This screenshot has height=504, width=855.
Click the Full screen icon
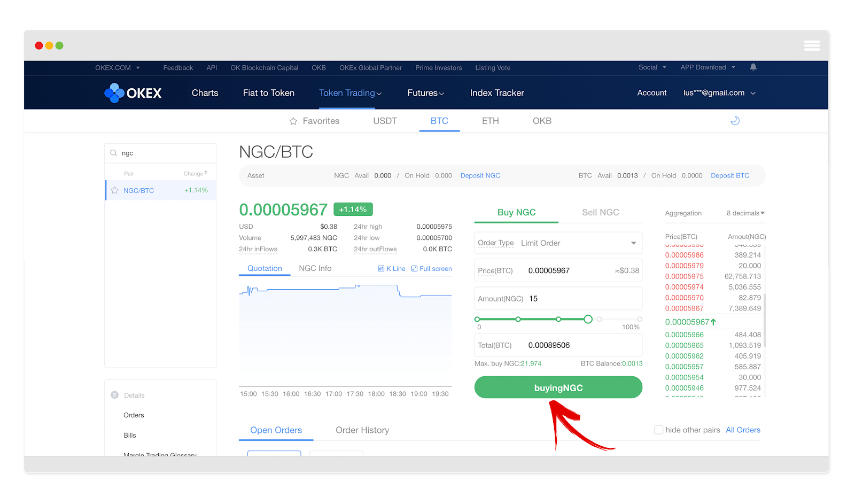(414, 269)
